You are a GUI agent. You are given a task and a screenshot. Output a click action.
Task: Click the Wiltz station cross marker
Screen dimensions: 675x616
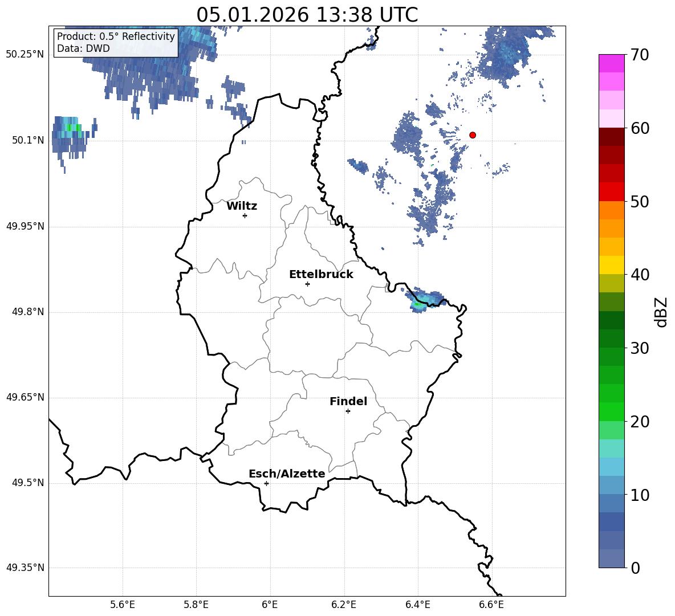click(x=245, y=215)
